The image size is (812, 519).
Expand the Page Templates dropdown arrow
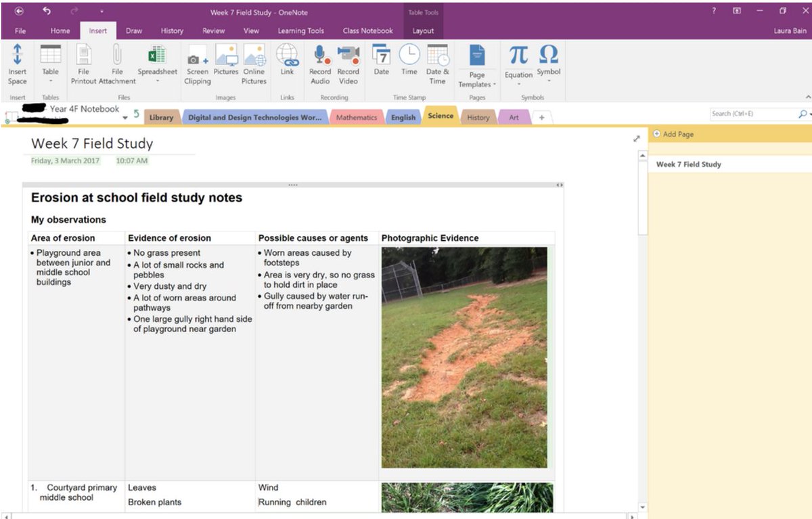(495, 85)
